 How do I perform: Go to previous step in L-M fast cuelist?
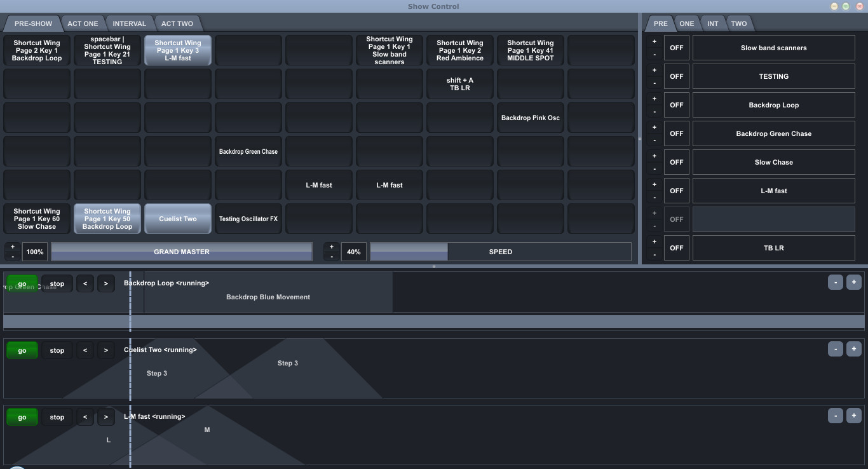(85, 417)
